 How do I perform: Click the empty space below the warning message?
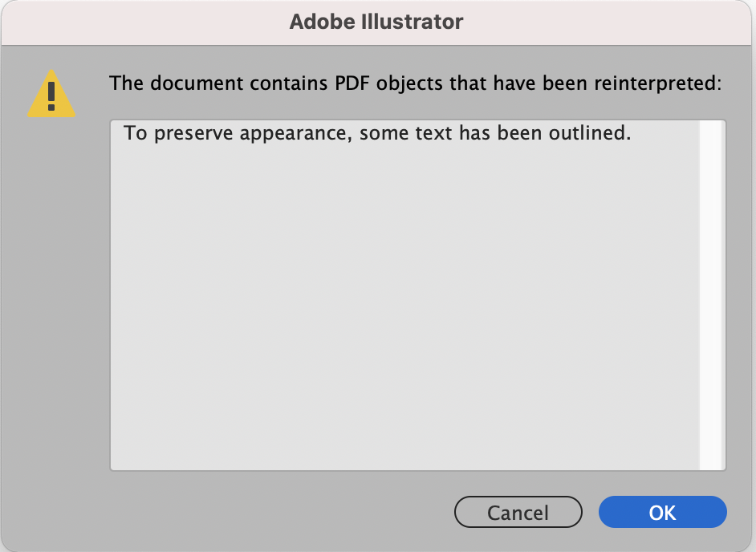[x=401, y=321]
